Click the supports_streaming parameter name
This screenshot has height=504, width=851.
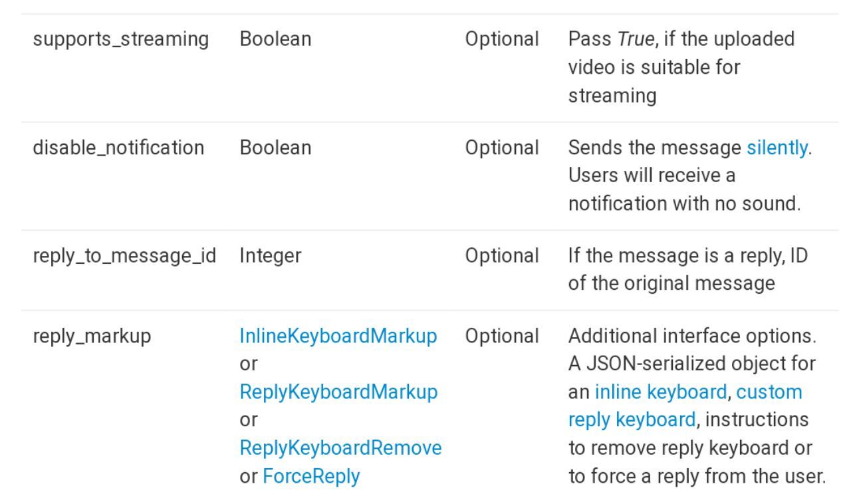tap(121, 39)
